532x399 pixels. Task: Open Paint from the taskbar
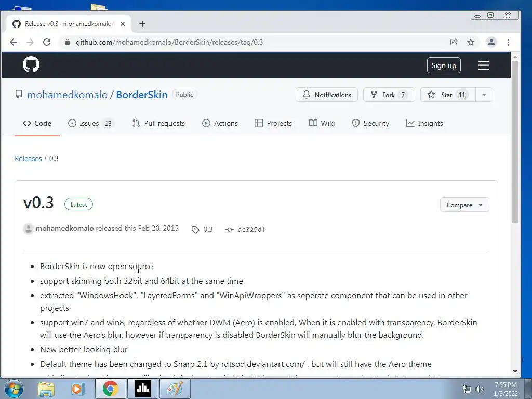click(x=175, y=389)
